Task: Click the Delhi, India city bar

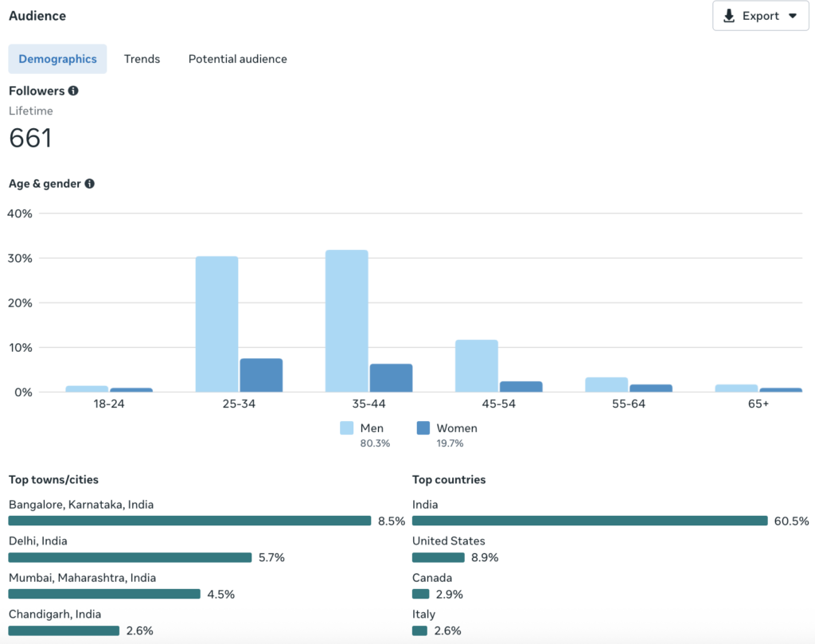Action: click(x=130, y=557)
